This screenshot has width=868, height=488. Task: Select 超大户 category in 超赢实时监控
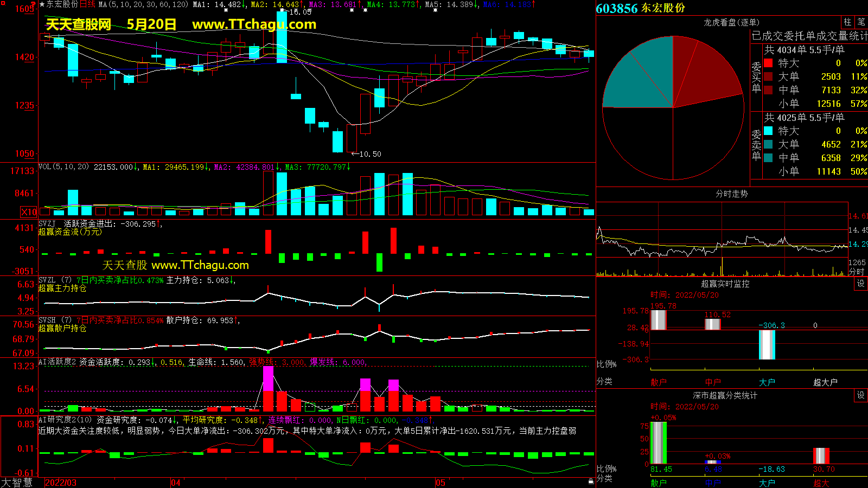[x=825, y=382]
